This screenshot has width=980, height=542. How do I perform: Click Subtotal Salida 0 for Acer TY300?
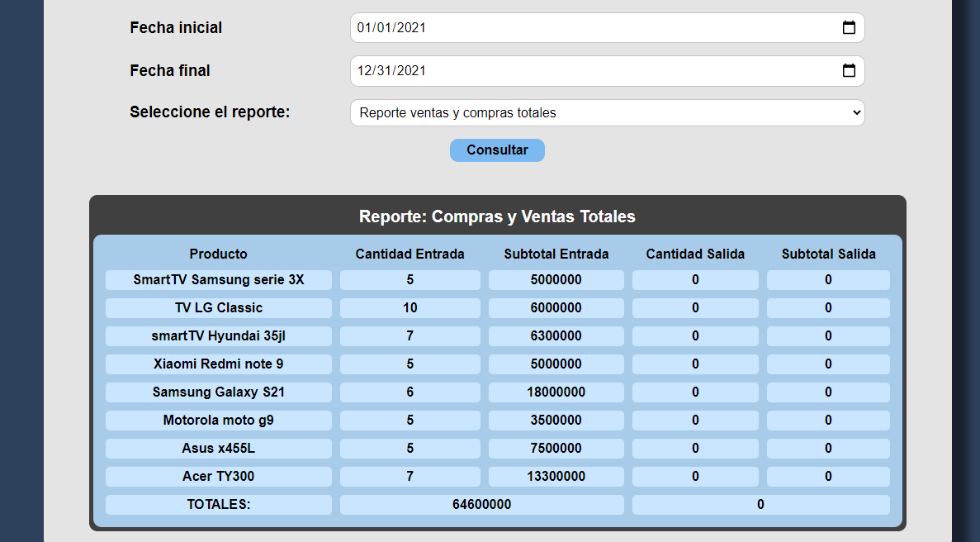[828, 477]
